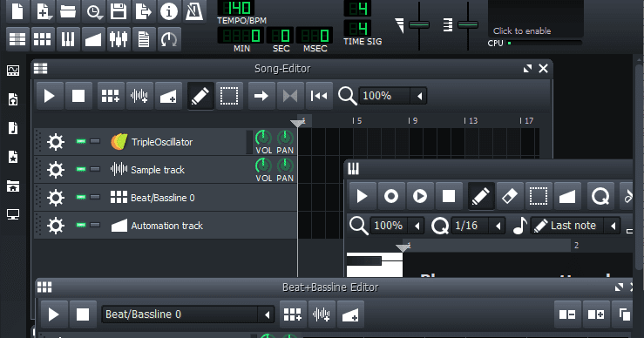Show Beat+Bassline Editor from main toolbar
The image size is (644, 338).
click(43, 39)
